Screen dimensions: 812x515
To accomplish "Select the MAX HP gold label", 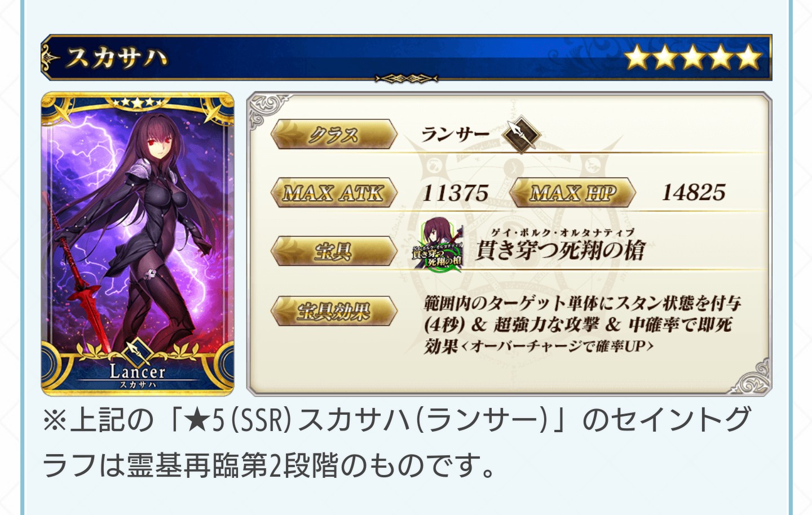I will (573, 193).
